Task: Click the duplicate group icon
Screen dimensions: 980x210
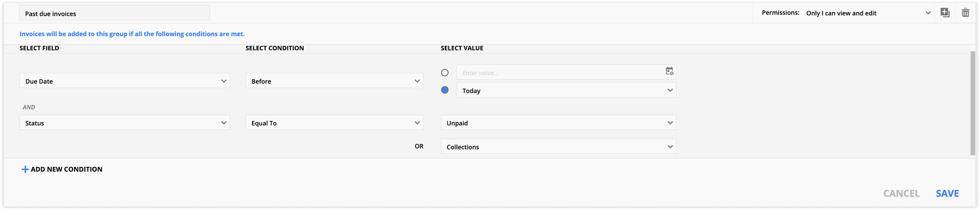Action: tap(945, 13)
